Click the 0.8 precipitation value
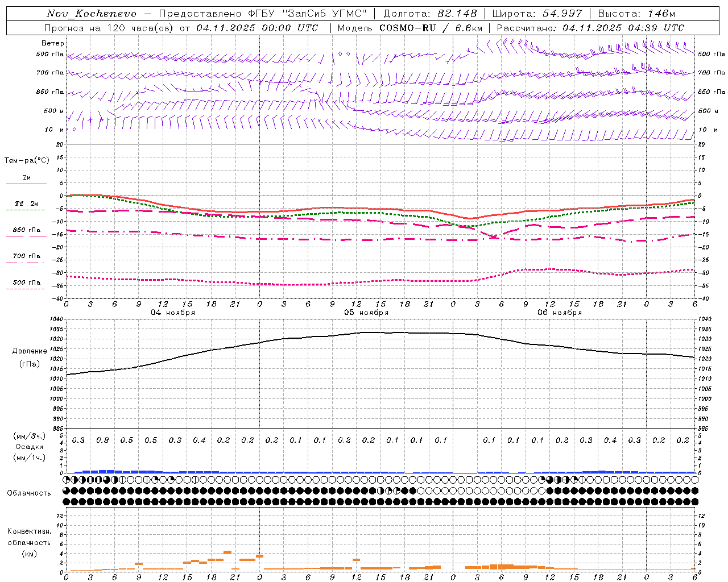The height and width of the screenshot is (582, 728). coord(102,440)
